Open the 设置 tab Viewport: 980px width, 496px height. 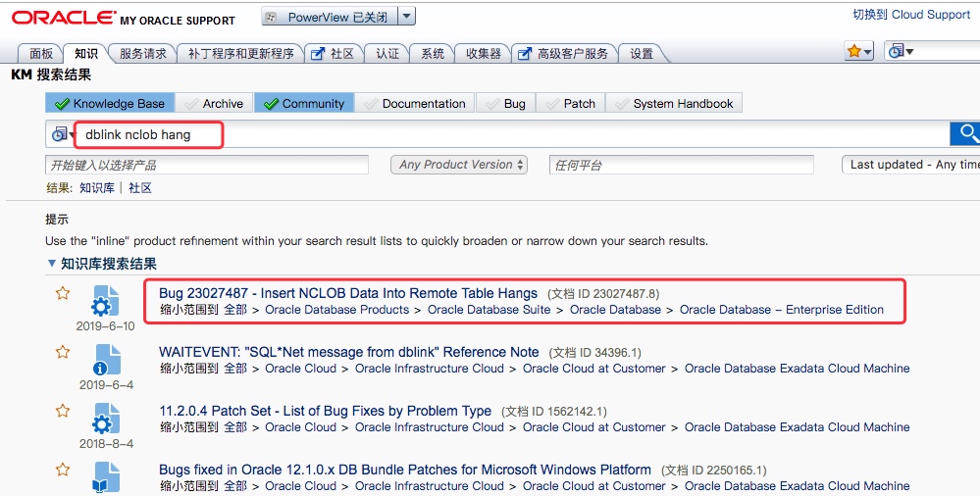pos(642,54)
